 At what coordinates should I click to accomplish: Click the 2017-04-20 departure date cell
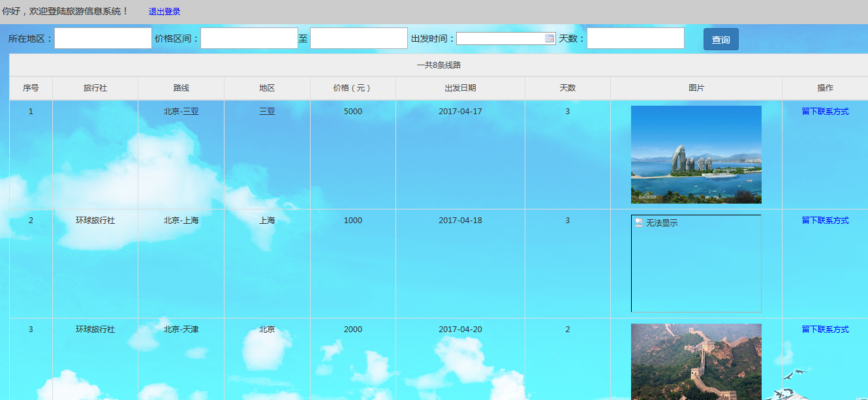pyautogui.click(x=460, y=359)
